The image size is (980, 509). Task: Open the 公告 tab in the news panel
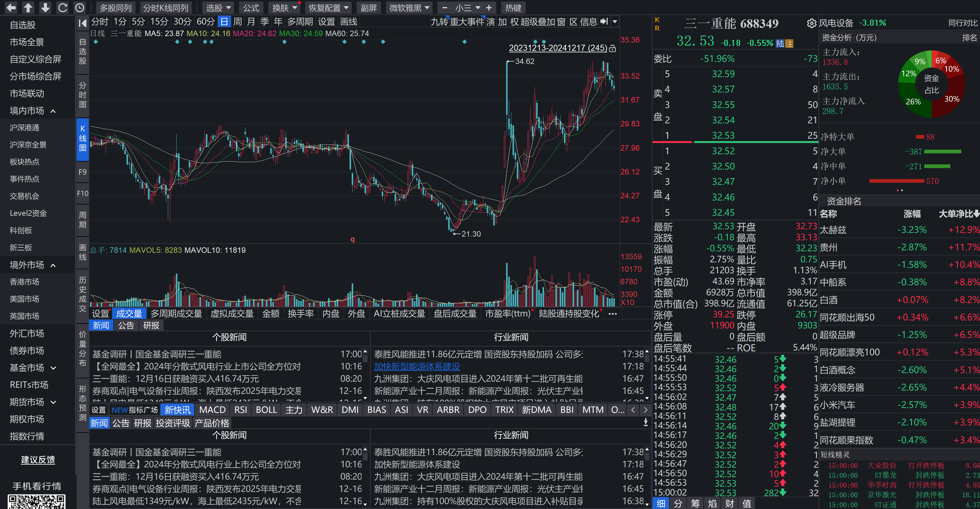pyautogui.click(x=126, y=325)
